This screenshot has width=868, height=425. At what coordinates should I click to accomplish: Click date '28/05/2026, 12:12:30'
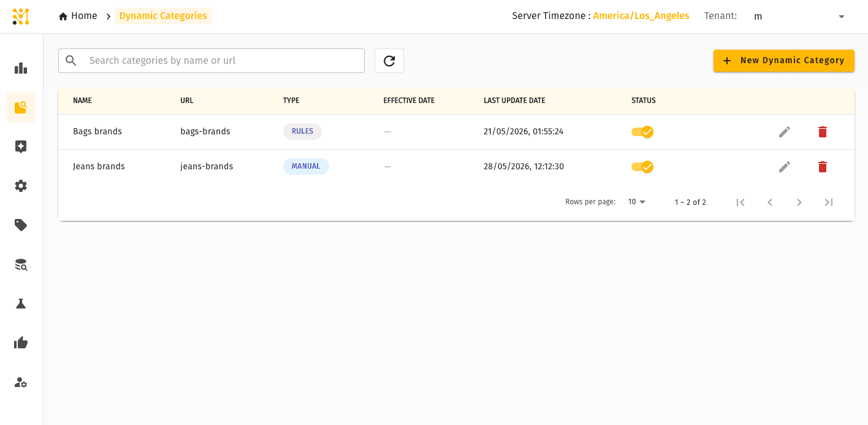coord(523,166)
